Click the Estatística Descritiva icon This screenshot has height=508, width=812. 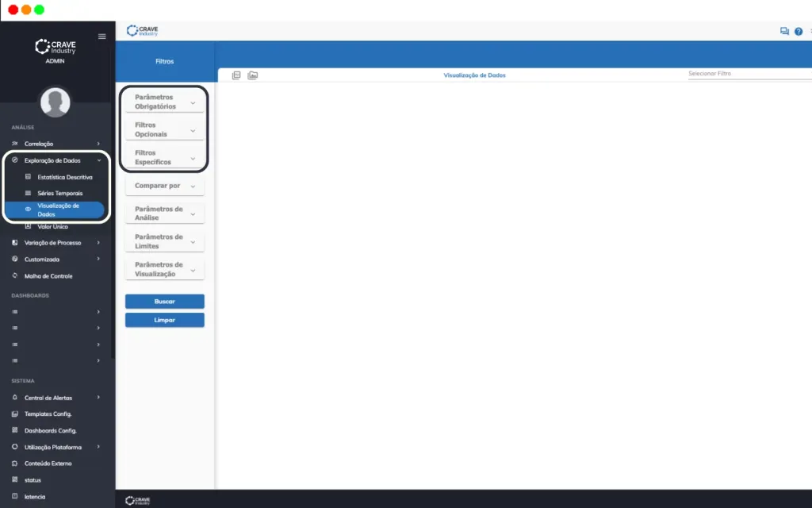point(28,177)
